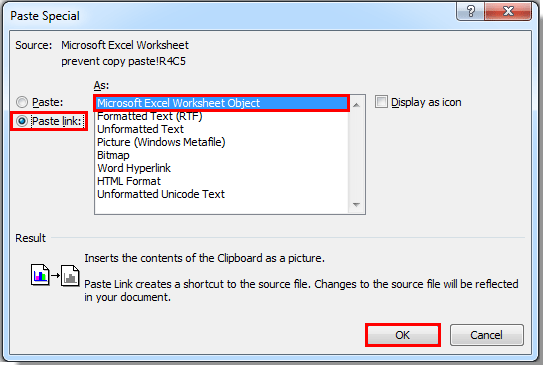
Task: Click the gray document result icon
Action: (70, 276)
